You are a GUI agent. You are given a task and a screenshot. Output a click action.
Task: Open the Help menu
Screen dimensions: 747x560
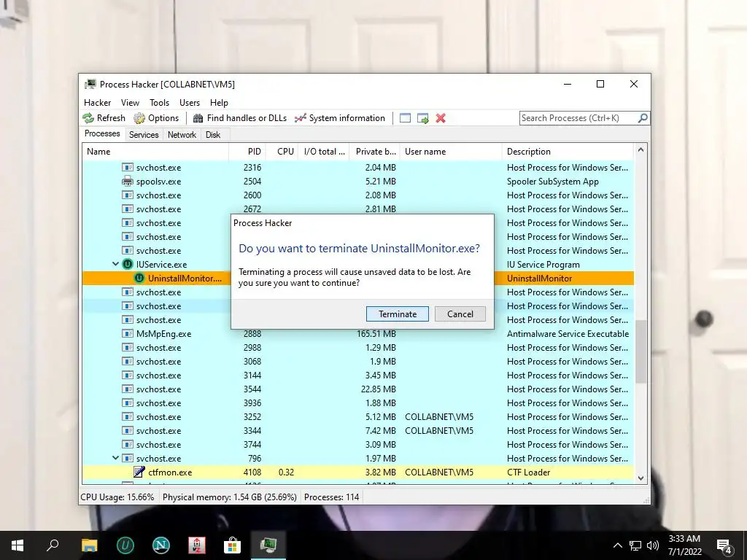click(219, 103)
